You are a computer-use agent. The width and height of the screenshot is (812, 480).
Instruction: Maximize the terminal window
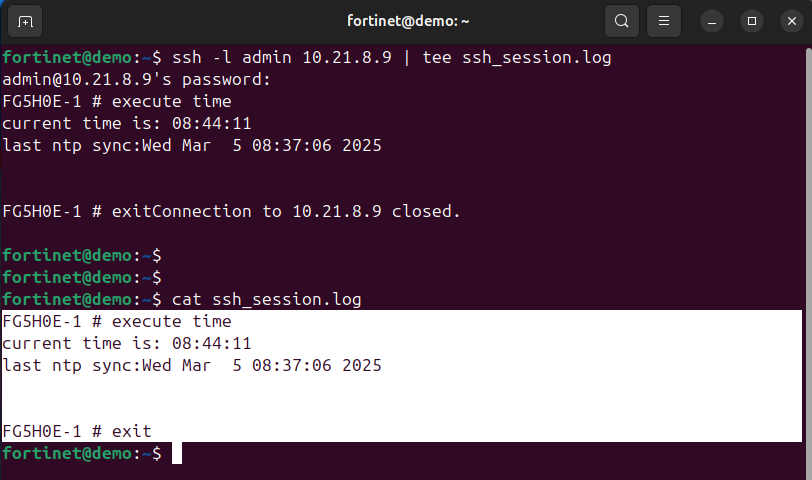coord(752,20)
